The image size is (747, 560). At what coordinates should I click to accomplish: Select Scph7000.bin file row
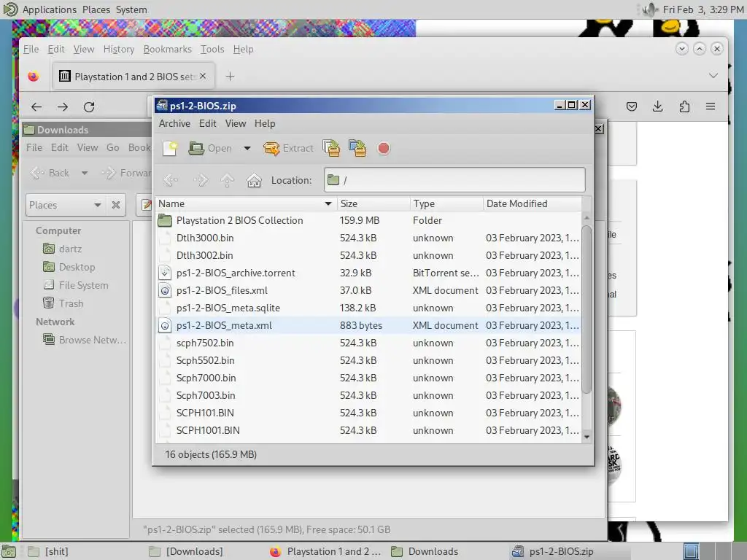click(x=368, y=378)
